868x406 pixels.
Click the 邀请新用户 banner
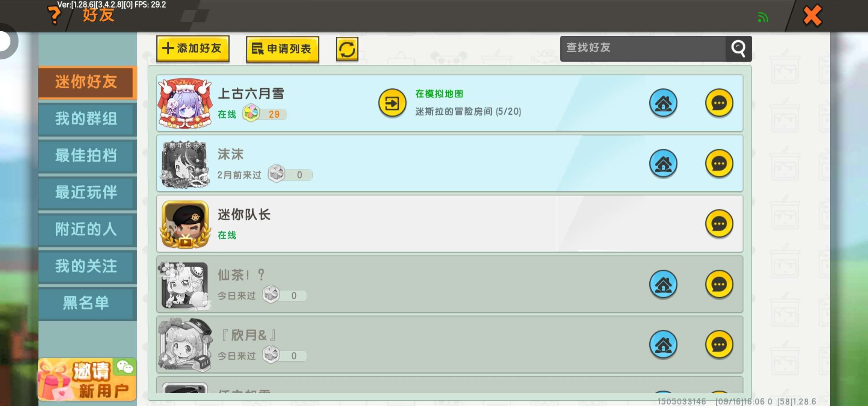[x=87, y=380]
